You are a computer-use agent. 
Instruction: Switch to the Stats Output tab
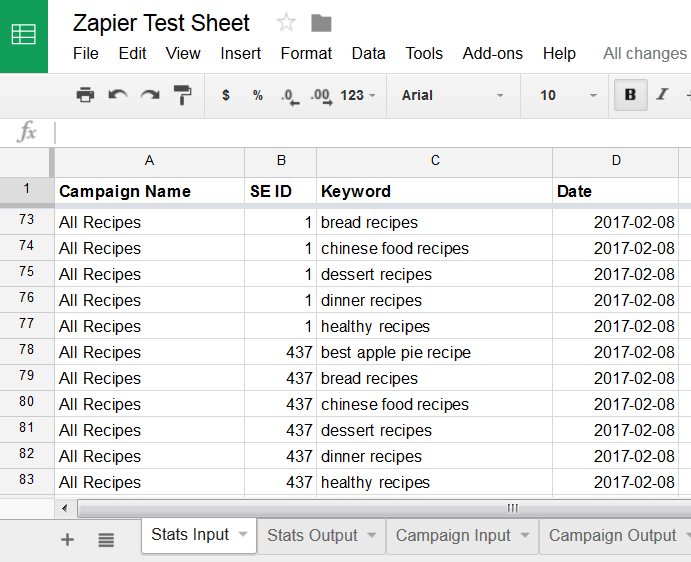pyautogui.click(x=312, y=535)
